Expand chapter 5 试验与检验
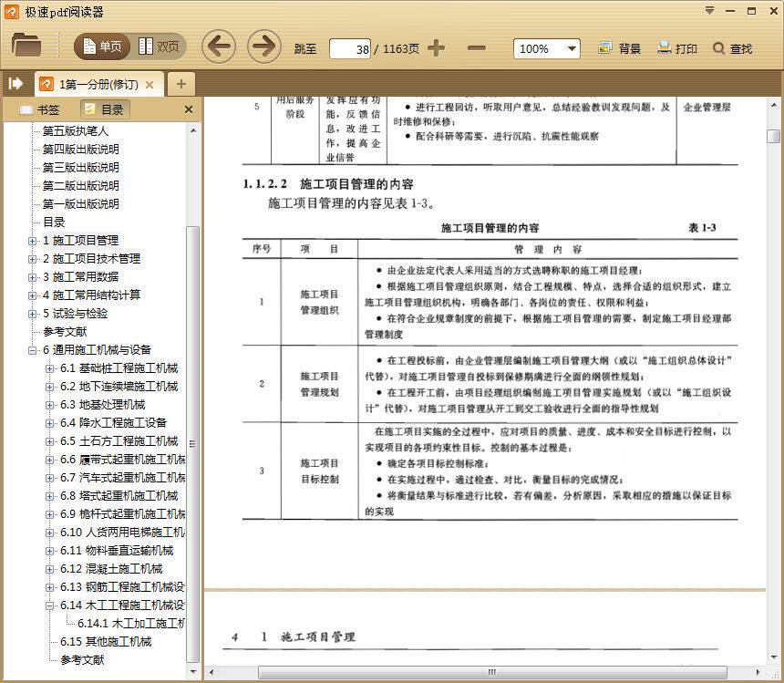 point(33,314)
